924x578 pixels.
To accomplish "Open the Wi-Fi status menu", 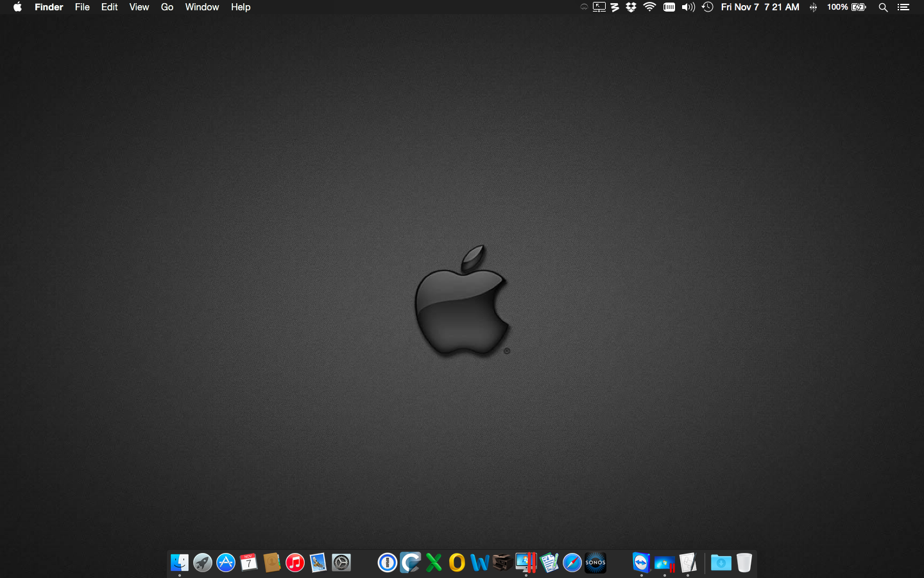I will click(x=649, y=7).
